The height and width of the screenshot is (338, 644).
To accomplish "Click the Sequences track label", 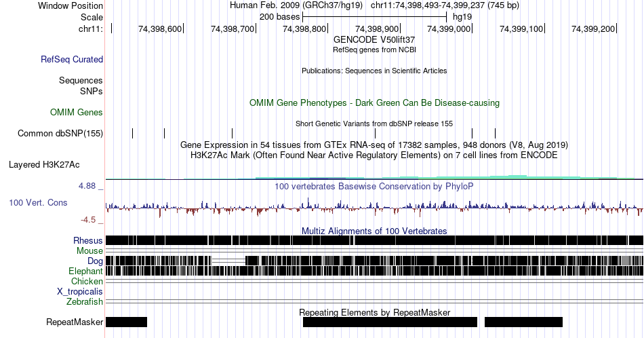I will point(81,80).
